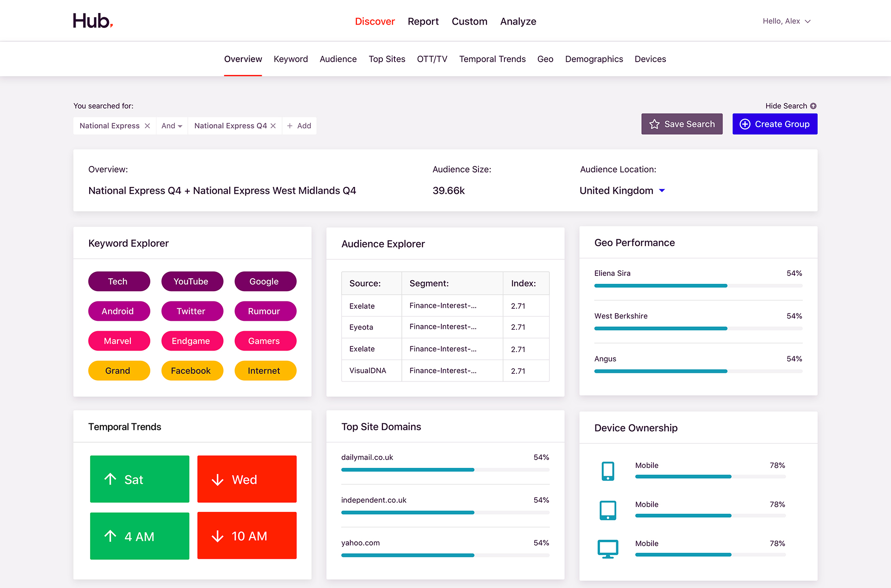Switch to the Temporal Trends tab

point(492,59)
